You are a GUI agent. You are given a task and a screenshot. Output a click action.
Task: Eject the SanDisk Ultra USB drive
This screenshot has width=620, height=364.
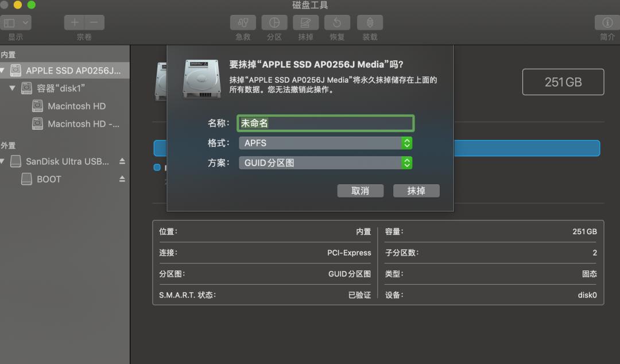point(122,161)
